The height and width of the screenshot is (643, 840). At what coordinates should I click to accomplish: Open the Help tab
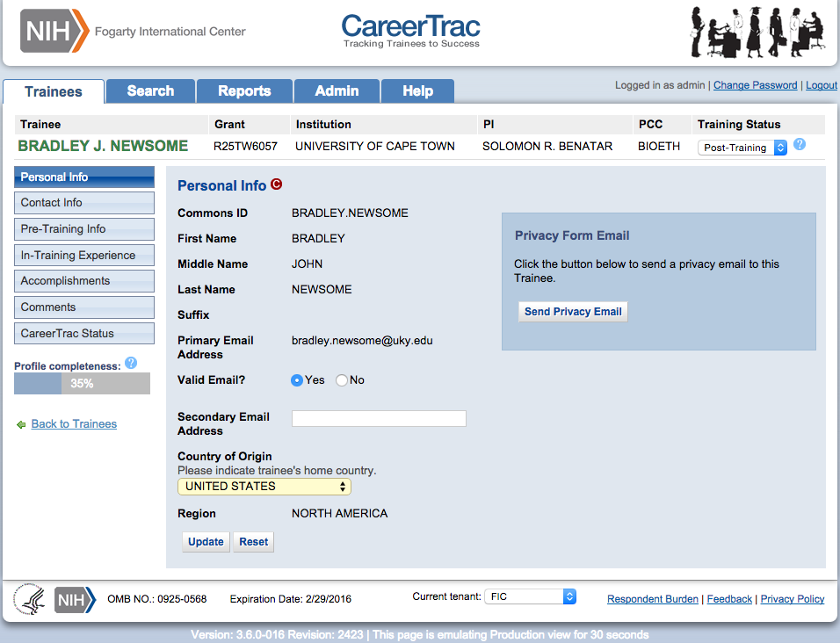point(418,91)
